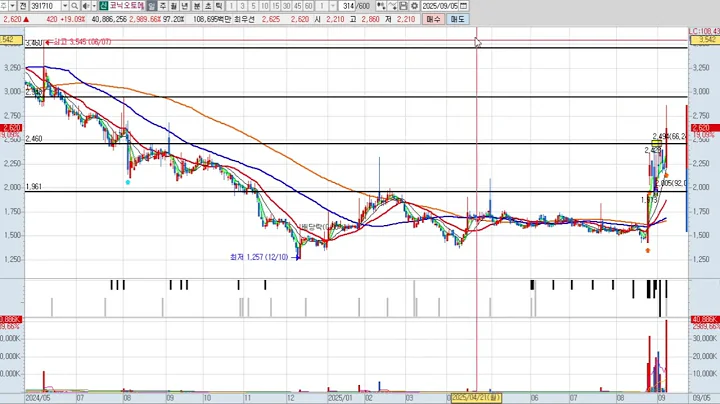Click the 전 button beside the stock code
Screen dimensions: 720x404
(23, 6)
